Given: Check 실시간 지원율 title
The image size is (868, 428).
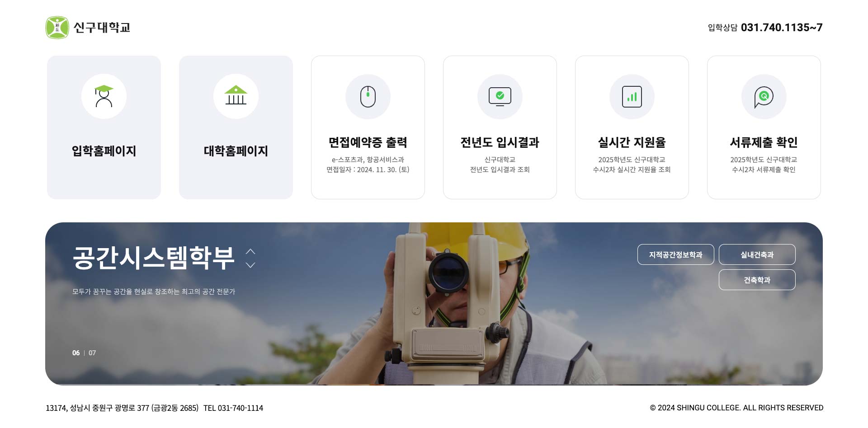Looking at the screenshot, I should pos(632,142).
